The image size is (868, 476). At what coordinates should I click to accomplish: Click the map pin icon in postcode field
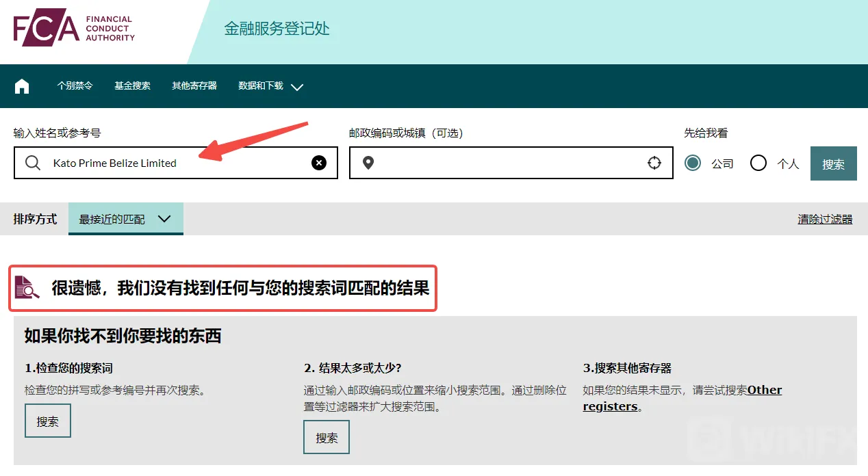[368, 163]
